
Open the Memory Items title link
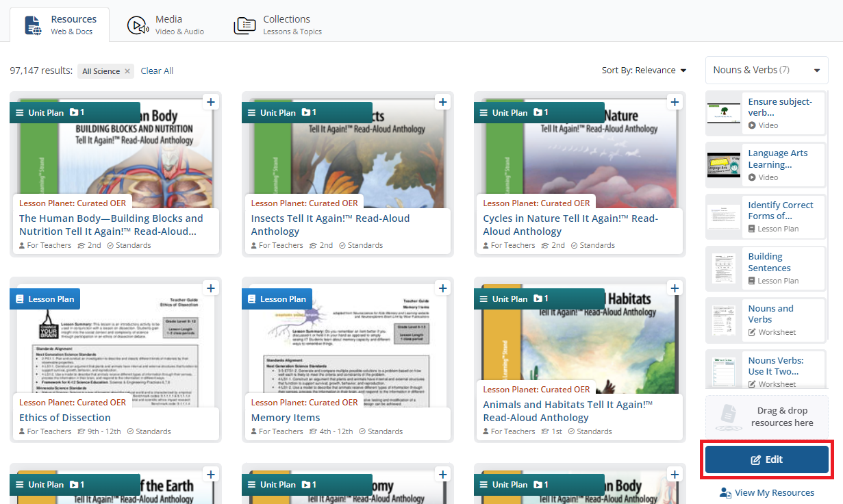(286, 418)
